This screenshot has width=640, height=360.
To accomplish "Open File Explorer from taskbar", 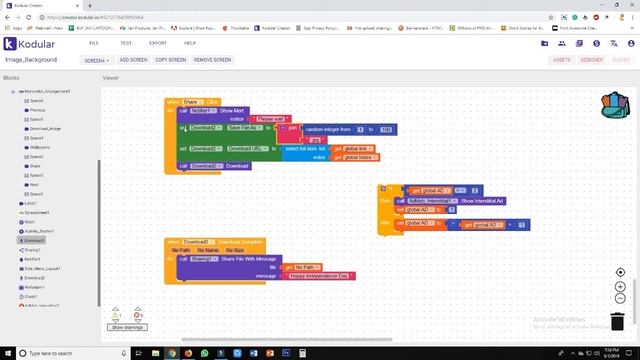I will pyautogui.click(x=156, y=353).
